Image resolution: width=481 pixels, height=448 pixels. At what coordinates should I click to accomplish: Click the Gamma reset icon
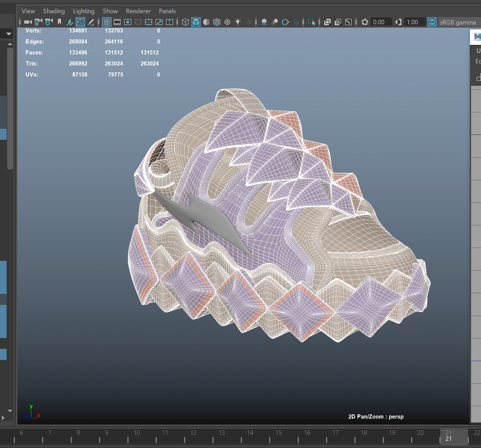[398, 22]
